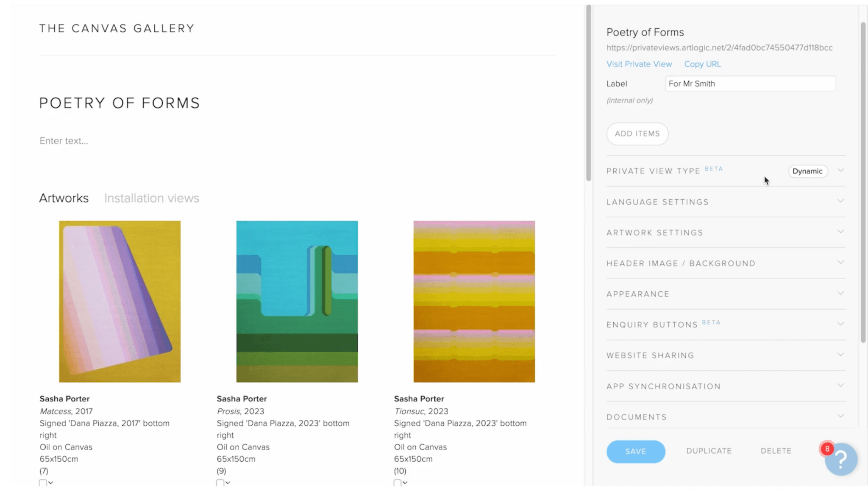Viewport: 868px width, 491px height.
Task: Open the small arrow beside Prosis checkbox
Action: [228, 483]
